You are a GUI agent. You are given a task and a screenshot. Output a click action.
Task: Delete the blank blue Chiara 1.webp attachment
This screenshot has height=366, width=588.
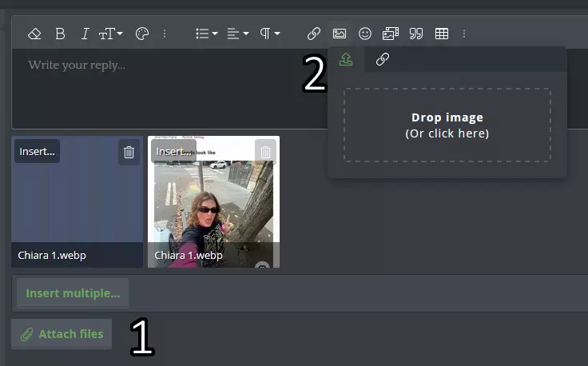[129, 152]
